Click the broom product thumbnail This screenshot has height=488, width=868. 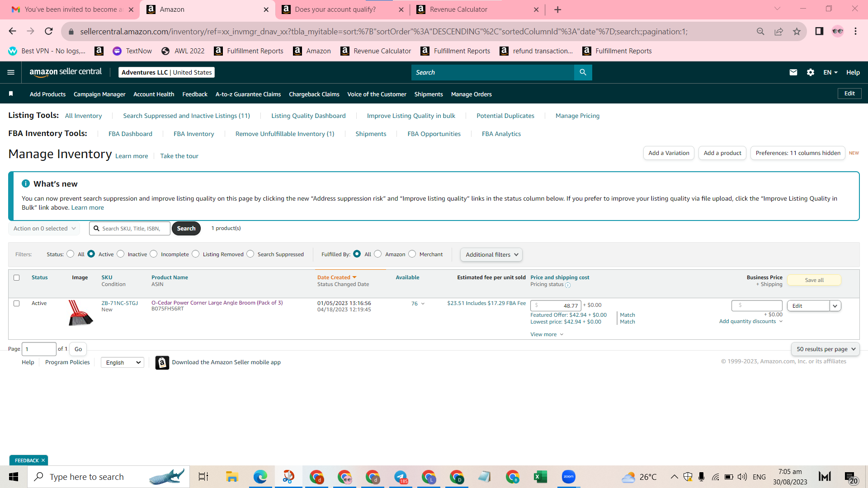[x=80, y=313]
